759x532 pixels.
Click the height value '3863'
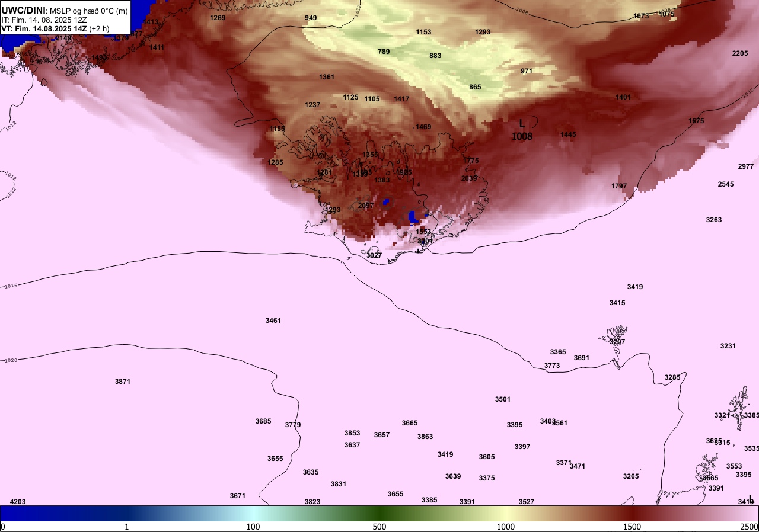click(425, 437)
